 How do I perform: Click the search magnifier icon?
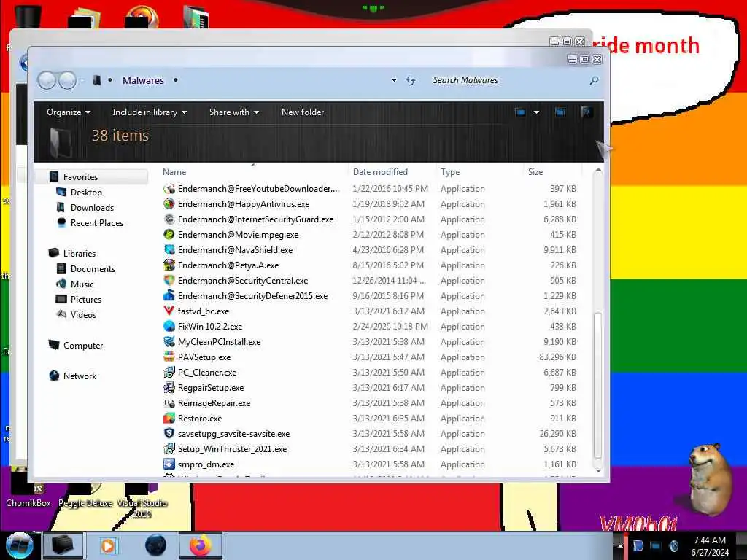point(594,80)
